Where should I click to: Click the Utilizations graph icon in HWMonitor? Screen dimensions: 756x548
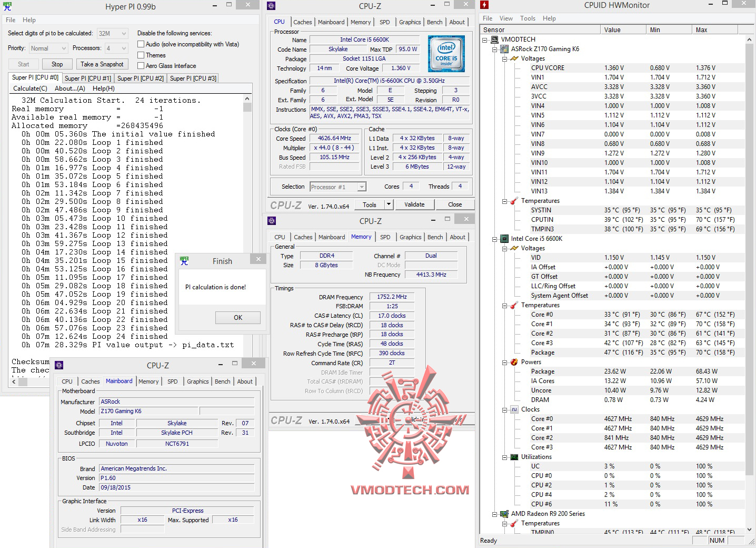pyautogui.click(x=514, y=457)
